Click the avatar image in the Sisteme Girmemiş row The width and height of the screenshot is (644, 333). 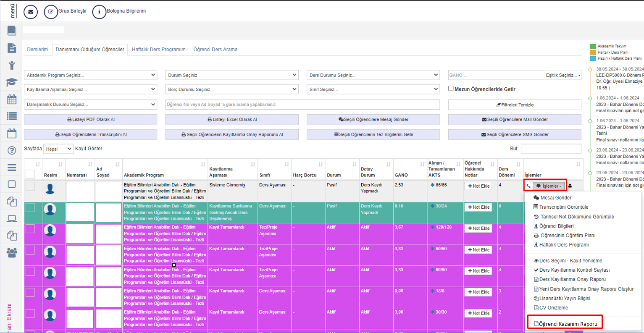[x=50, y=189]
